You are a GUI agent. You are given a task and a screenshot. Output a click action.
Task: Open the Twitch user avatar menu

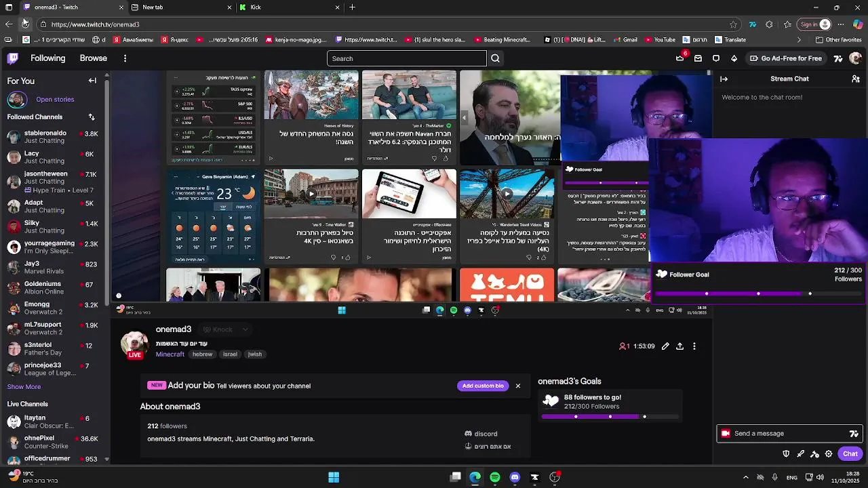coord(856,58)
